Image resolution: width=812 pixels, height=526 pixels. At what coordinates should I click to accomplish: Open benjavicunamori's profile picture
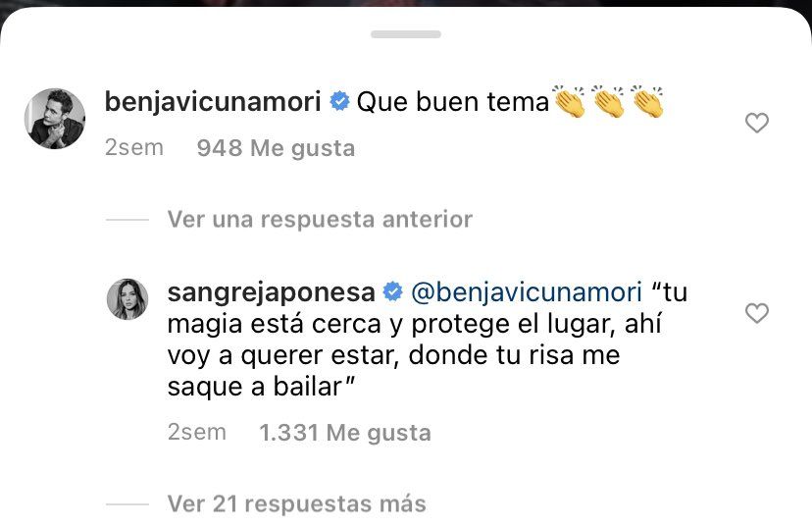pos(55,119)
